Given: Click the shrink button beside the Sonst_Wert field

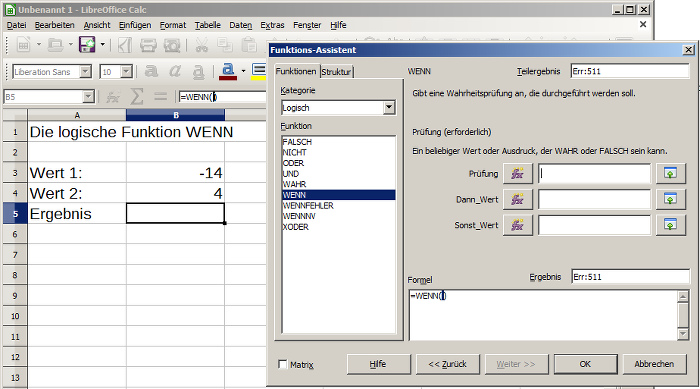Looking at the screenshot, I should (x=671, y=225).
